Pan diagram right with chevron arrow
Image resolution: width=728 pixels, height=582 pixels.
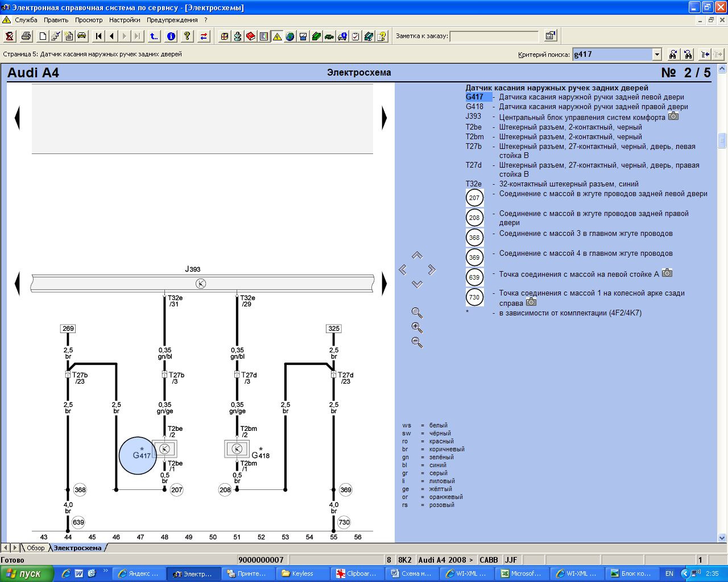[x=432, y=269]
